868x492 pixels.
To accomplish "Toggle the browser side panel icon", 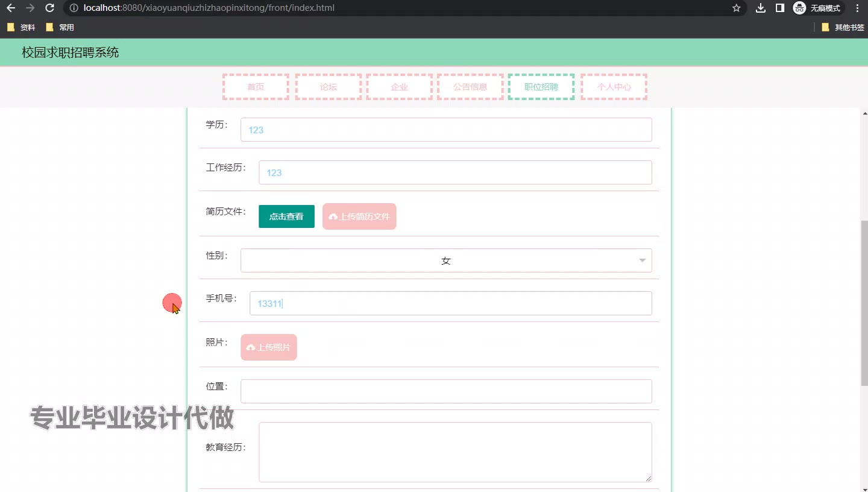I will coord(779,8).
